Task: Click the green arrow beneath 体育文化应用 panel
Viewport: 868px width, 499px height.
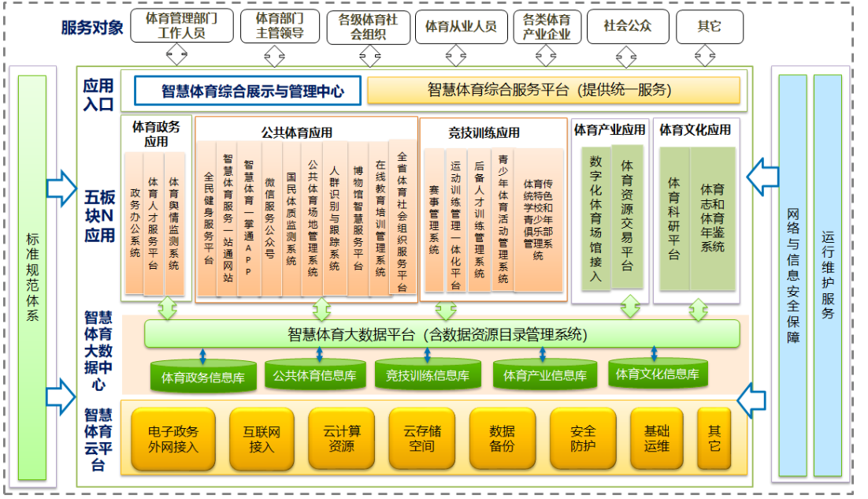Action: click(x=698, y=310)
